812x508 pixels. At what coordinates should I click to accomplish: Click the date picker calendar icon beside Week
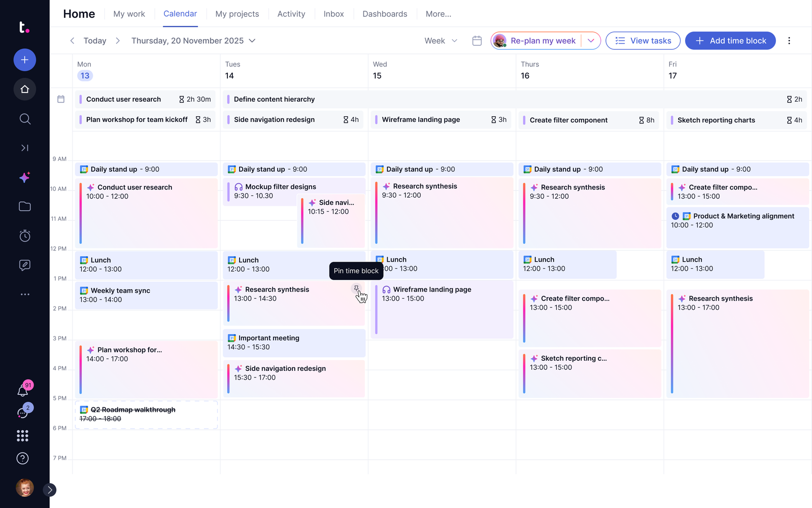477,41
